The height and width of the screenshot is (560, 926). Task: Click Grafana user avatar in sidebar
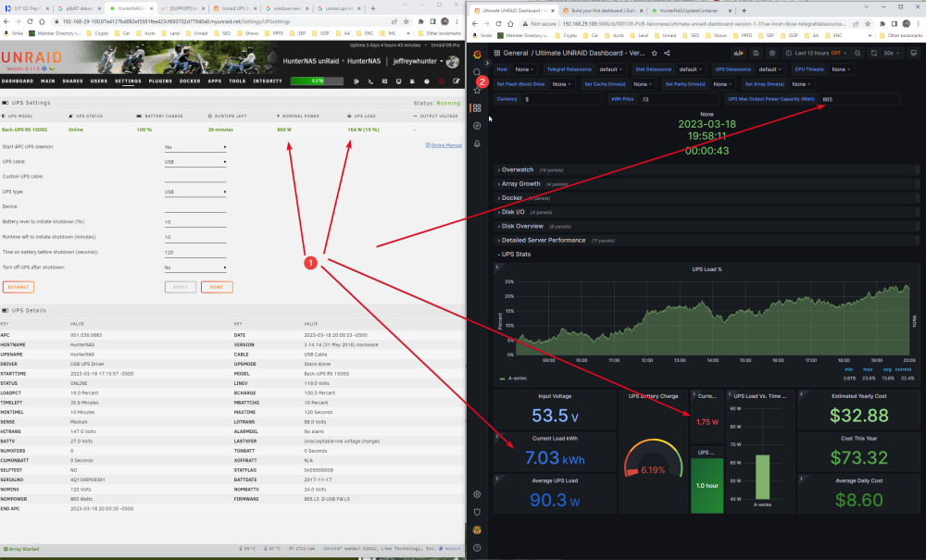[477, 529]
